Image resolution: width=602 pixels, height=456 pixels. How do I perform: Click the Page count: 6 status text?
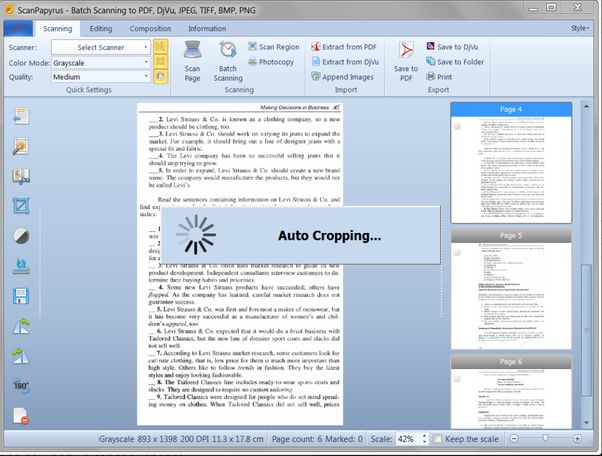(297, 439)
